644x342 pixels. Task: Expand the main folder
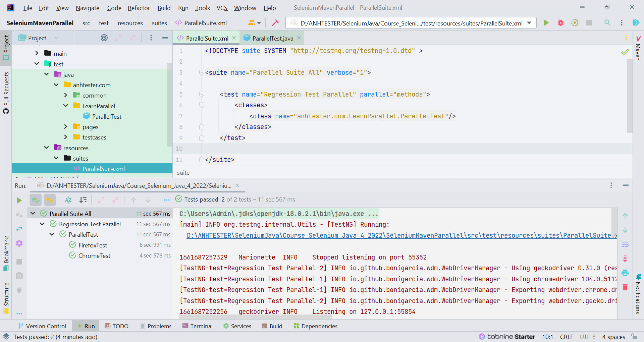[x=37, y=53]
